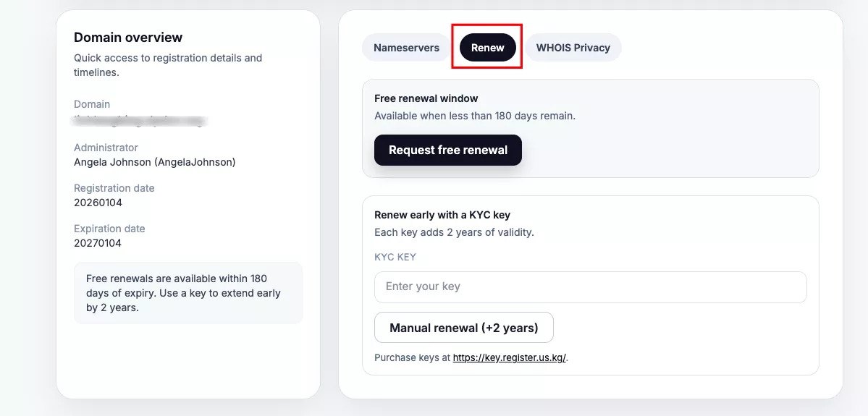Click expiration date value 20270104
868x416 pixels.
click(98, 243)
